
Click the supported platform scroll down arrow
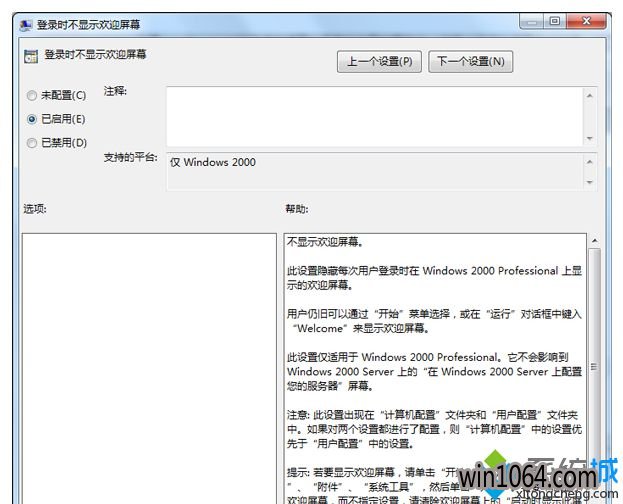(590, 182)
